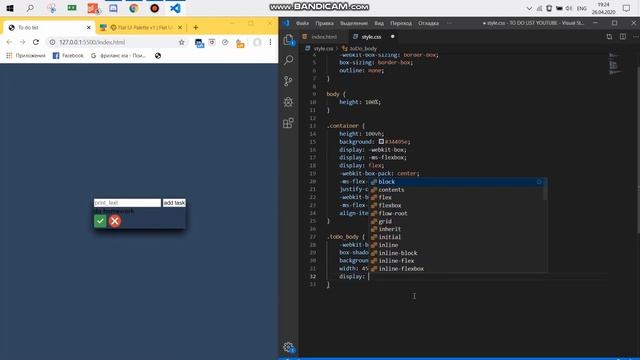Close the Flat UI Palette tab
Image resolution: width=640 pixels, height=360 pixels.
[180, 27]
